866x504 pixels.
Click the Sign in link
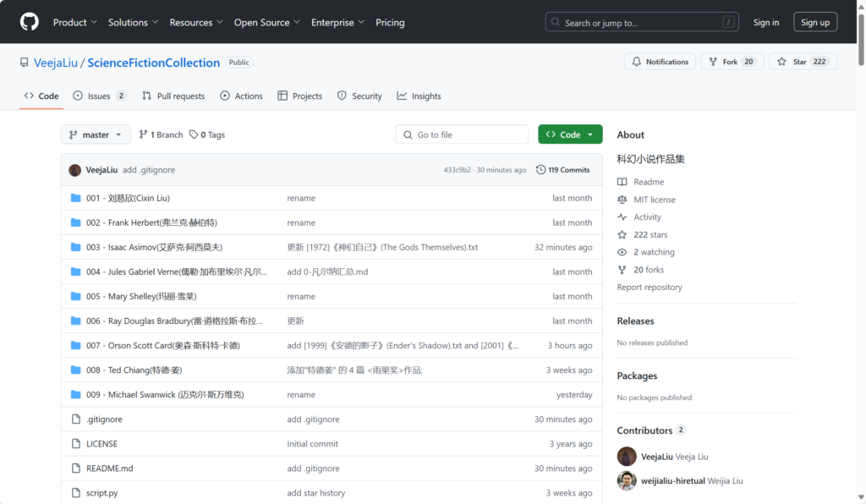tap(766, 22)
